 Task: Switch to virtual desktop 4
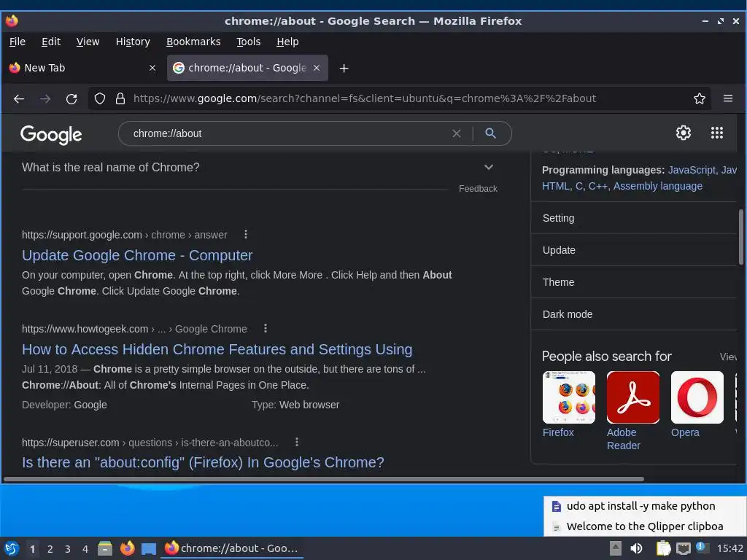click(85, 549)
